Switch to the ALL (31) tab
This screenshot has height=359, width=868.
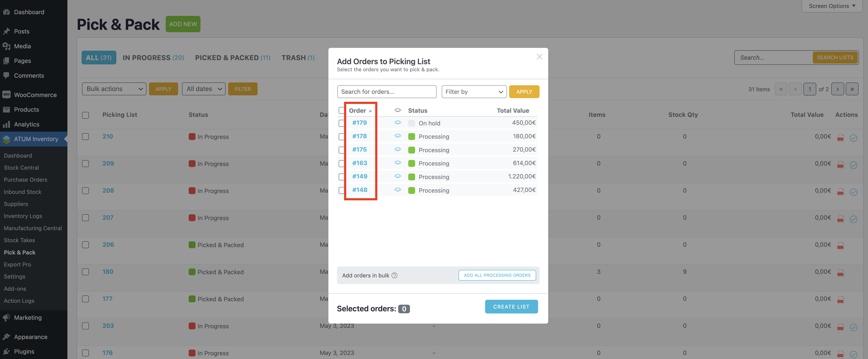click(99, 58)
